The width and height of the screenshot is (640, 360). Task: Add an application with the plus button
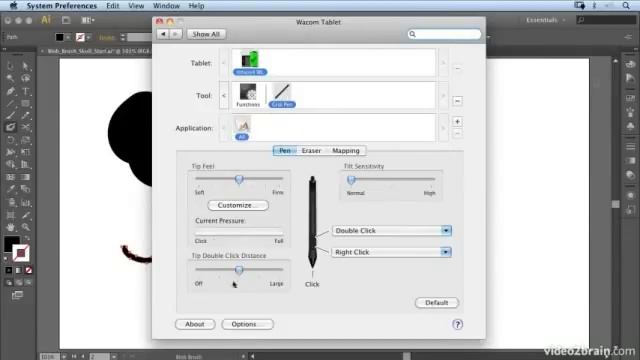pyautogui.click(x=457, y=122)
